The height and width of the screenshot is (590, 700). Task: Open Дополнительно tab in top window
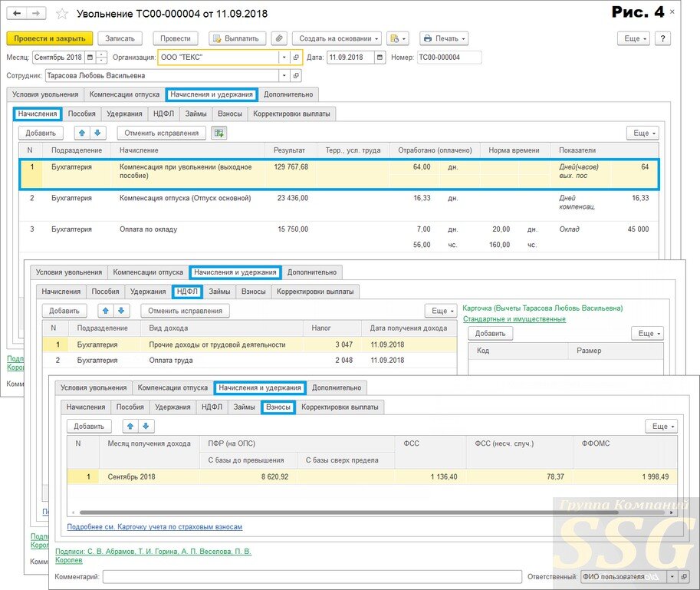tap(288, 94)
